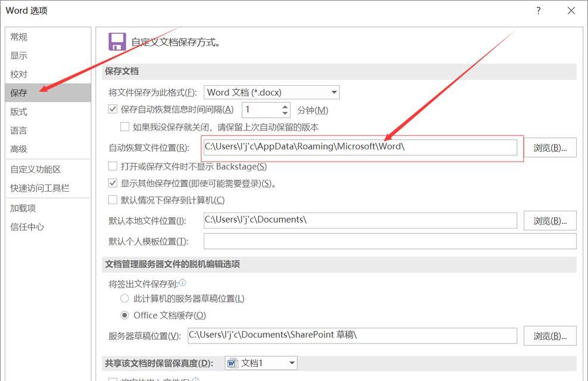Click the Word document icon beside 文档1
Screen dimensions: 588x381
tap(232, 363)
